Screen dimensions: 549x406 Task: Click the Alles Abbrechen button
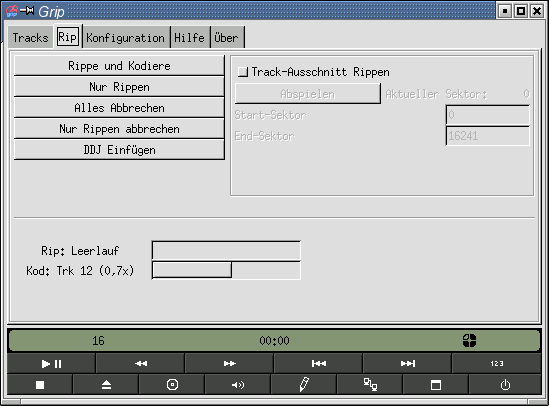coord(119,107)
